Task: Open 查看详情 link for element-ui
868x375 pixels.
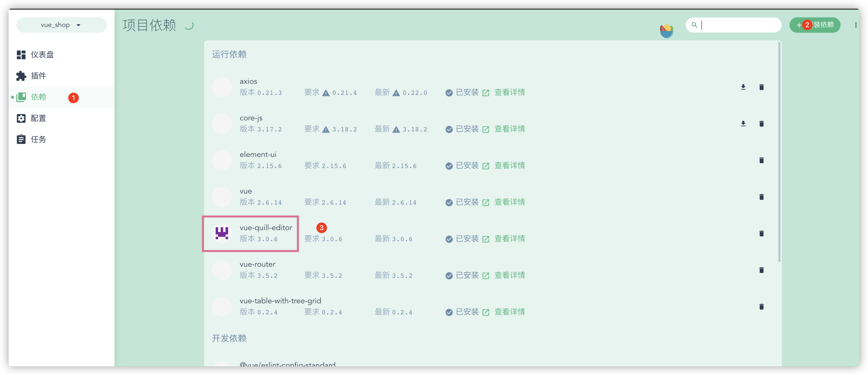Action: tap(509, 165)
